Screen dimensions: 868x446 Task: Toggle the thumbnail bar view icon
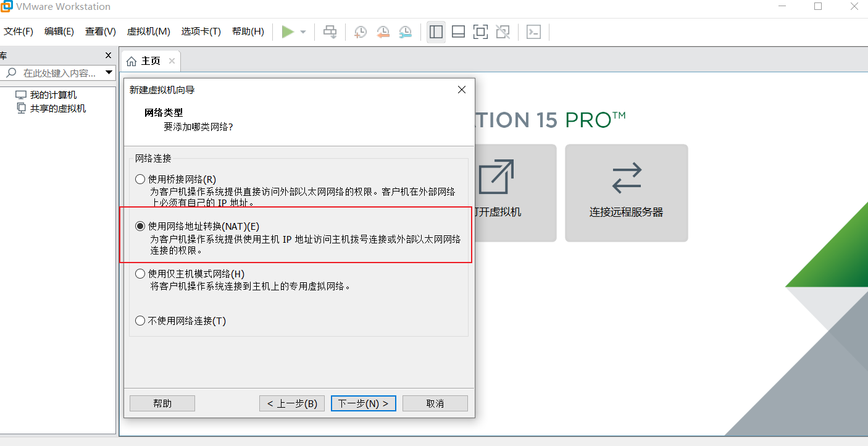click(x=458, y=32)
